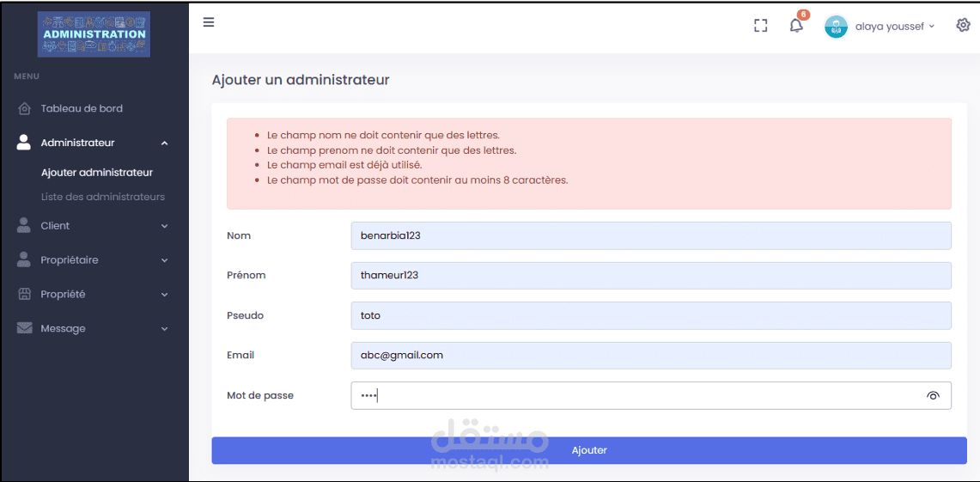Select the Administrateur menu label

click(x=77, y=143)
